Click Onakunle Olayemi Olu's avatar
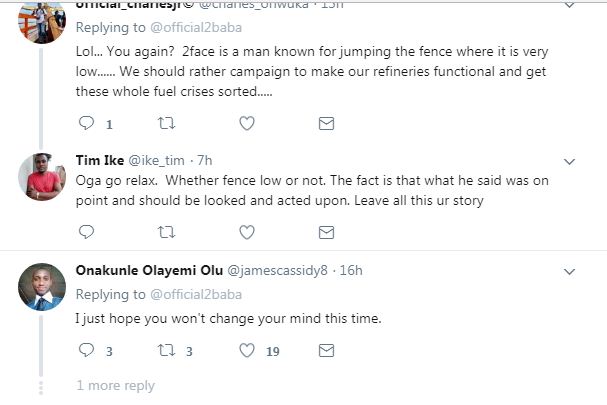This screenshot has width=607, height=405. point(43,287)
